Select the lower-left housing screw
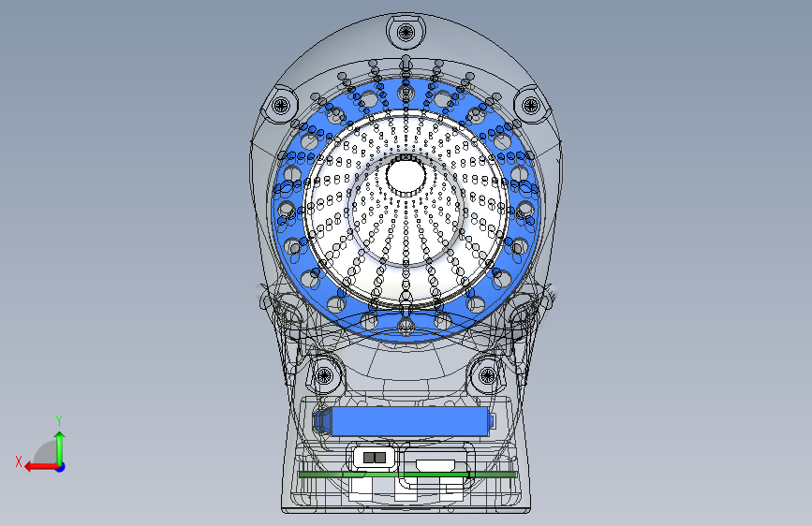This screenshot has width=812, height=526. 325,375
